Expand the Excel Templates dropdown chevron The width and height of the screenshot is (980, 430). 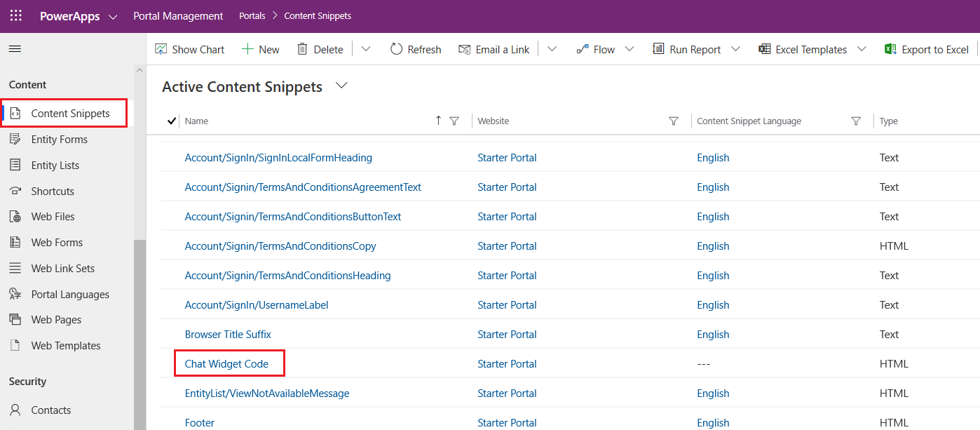point(862,49)
